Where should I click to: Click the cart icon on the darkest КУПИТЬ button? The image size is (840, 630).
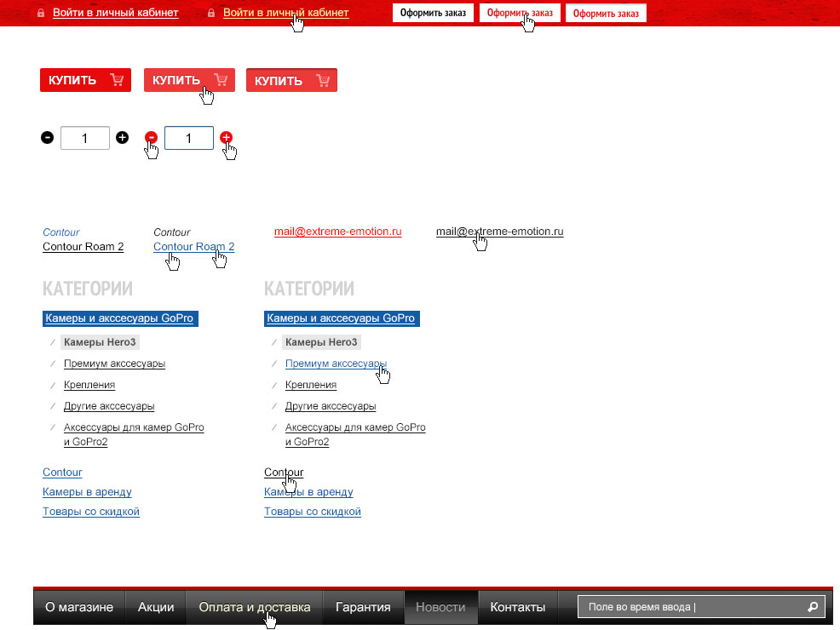[x=117, y=81]
